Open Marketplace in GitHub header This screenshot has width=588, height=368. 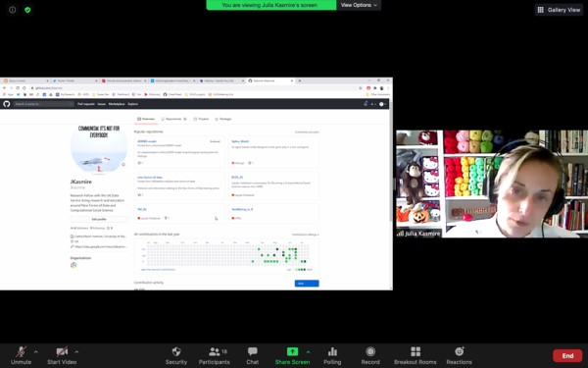117,104
